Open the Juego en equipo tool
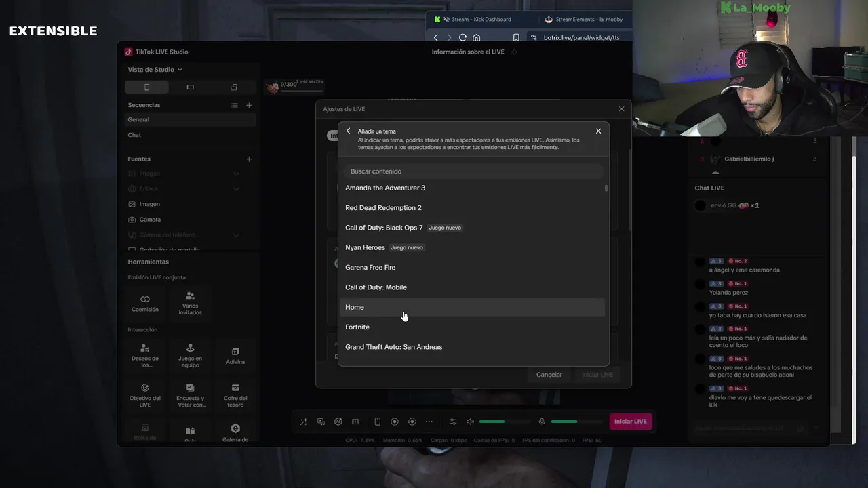This screenshot has width=868, height=488. (x=190, y=356)
